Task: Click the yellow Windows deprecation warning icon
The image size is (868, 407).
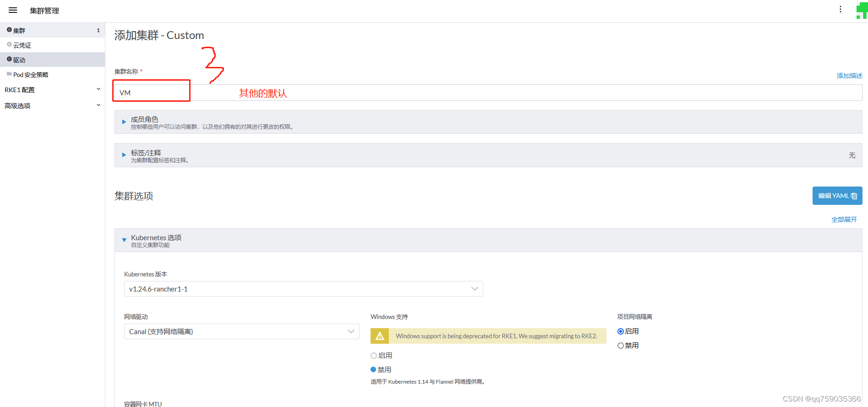Action: point(380,336)
